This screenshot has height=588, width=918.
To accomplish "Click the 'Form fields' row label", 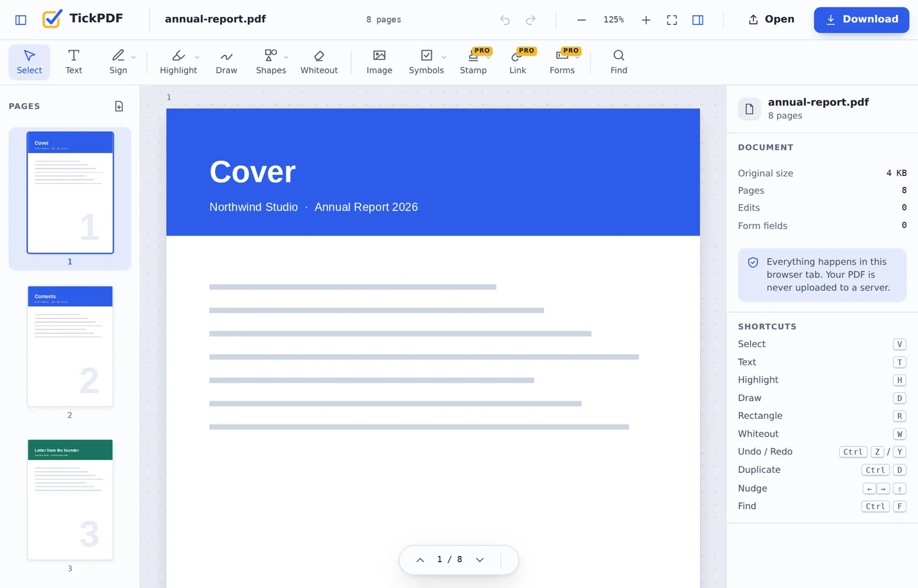I will (x=763, y=226).
